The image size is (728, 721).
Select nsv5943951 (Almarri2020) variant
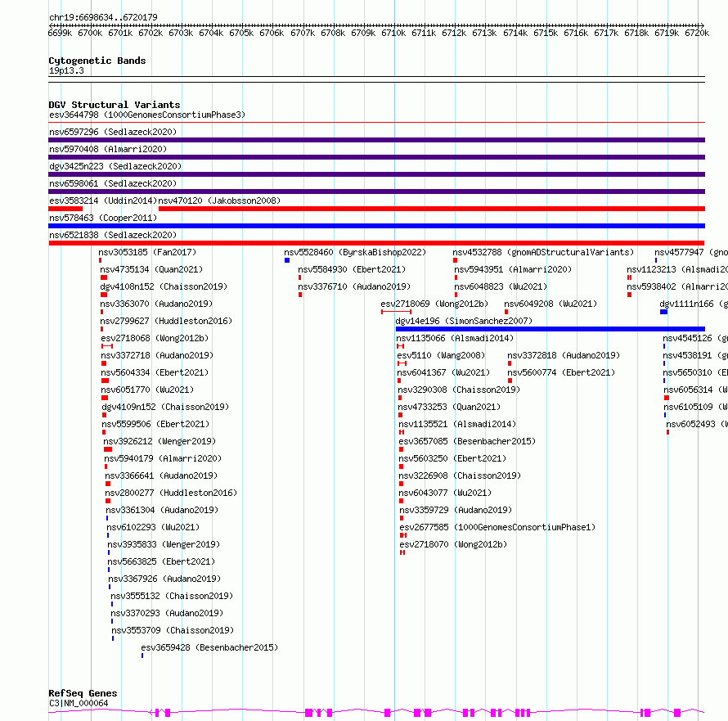513,269
